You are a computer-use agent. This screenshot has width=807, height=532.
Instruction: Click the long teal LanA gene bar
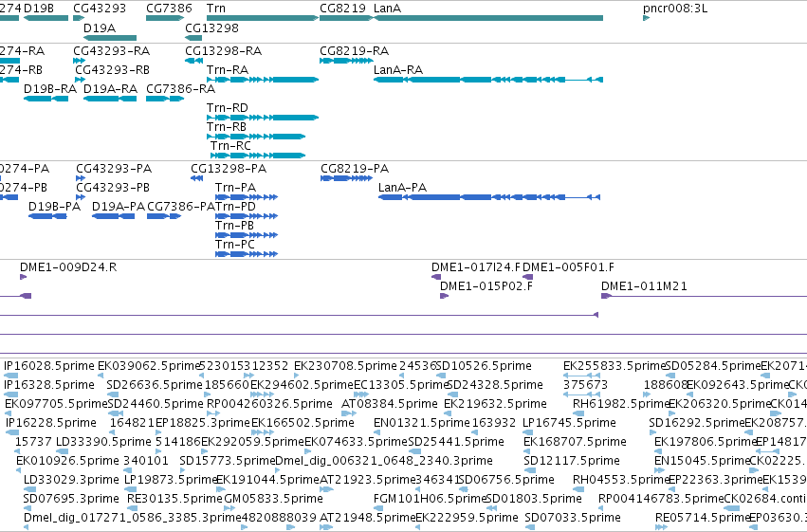coord(488,19)
